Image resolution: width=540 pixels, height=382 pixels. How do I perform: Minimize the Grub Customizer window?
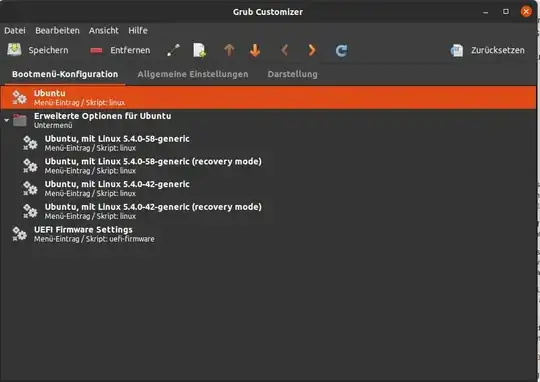(x=486, y=12)
